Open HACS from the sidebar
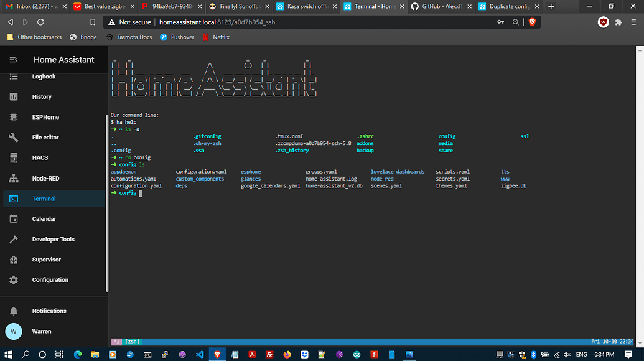The width and height of the screenshot is (644, 361). pos(54,157)
